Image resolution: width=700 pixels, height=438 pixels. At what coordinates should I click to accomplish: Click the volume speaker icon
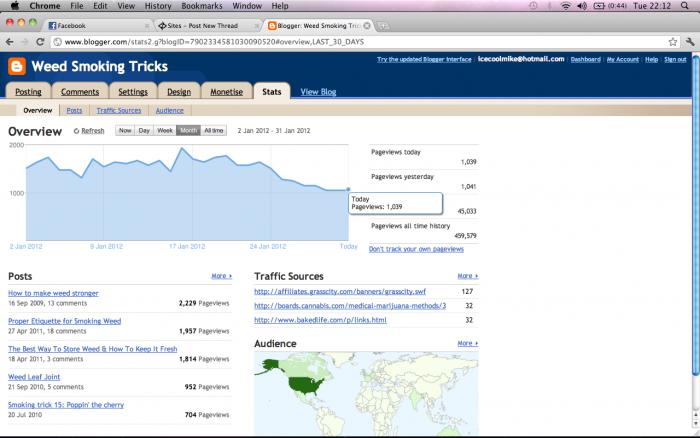pyautogui.click(x=582, y=6)
